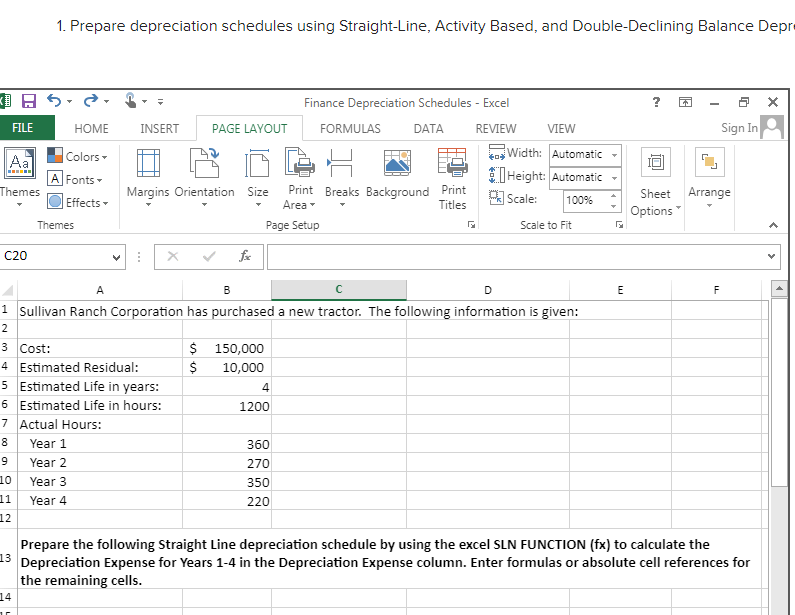
Task: Select row 8 header
Action: 6,443
